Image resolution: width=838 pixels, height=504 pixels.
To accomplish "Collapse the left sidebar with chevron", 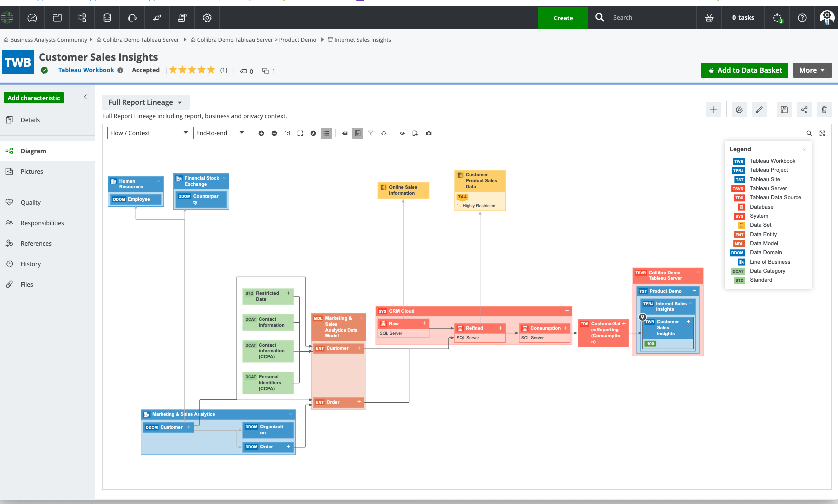I will [x=85, y=97].
